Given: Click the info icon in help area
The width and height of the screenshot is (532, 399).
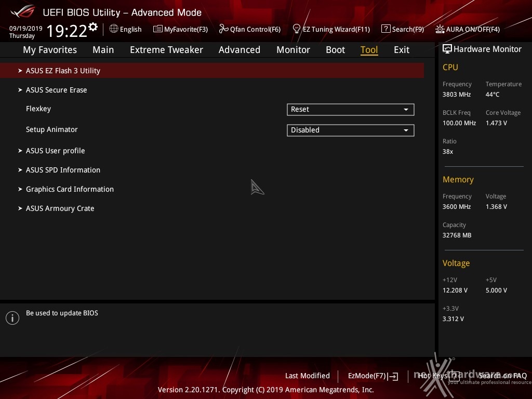Looking at the screenshot, I should (x=12, y=318).
